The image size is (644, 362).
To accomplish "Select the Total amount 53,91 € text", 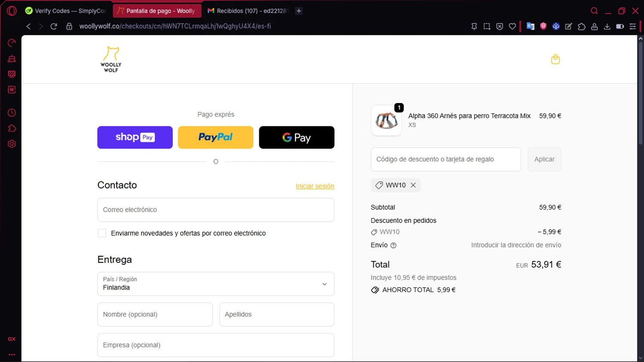I will (546, 265).
